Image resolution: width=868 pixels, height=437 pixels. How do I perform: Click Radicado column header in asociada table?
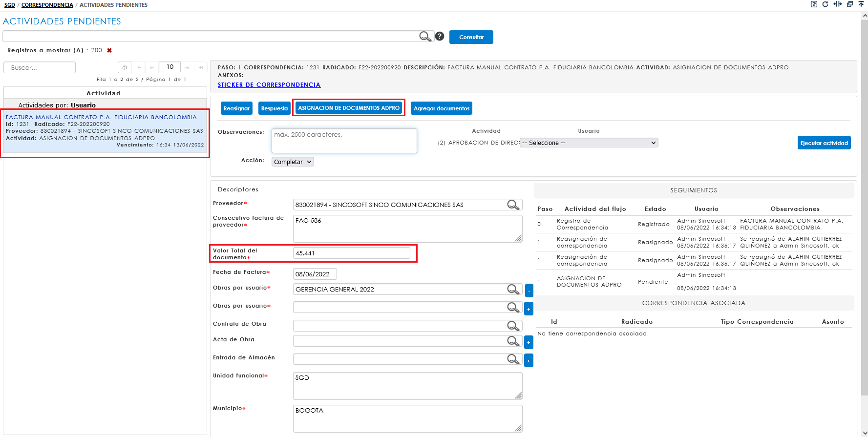click(637, 322)
